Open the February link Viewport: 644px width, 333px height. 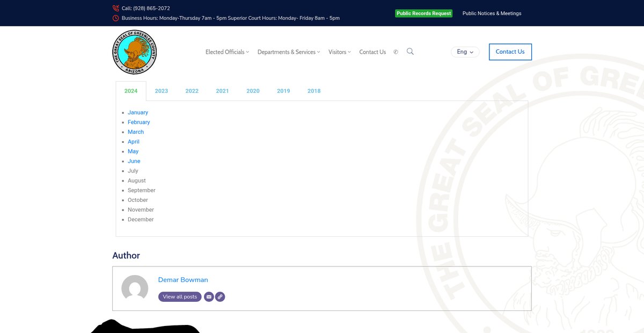click(138, 122)
